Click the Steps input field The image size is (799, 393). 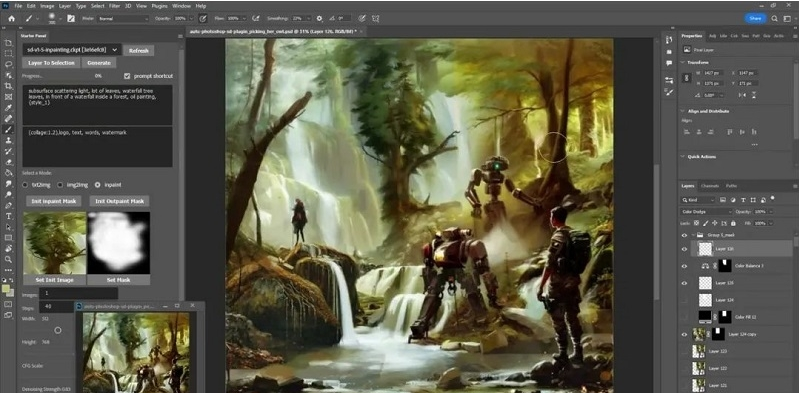tap(57, 307)
